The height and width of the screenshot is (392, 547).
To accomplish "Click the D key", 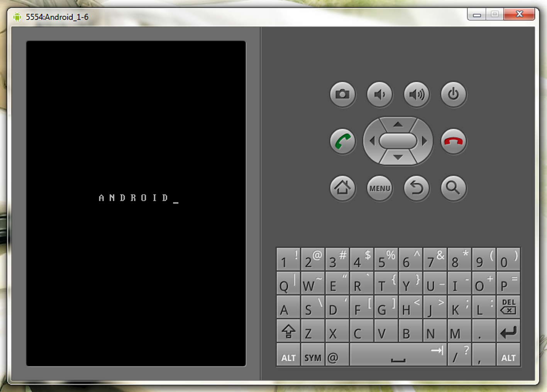I will click(337, 307).
